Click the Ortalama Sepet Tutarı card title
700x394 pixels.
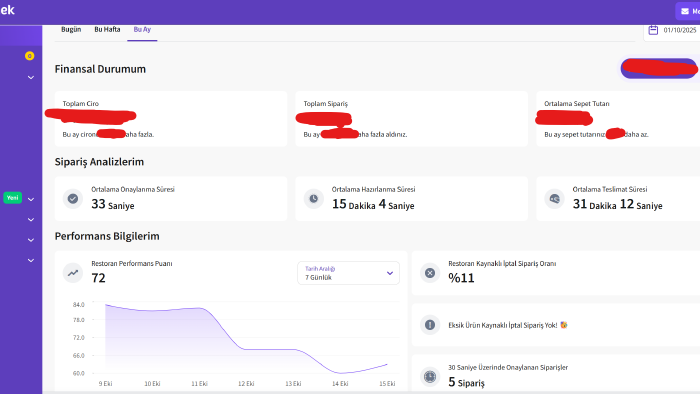pos(577,104)
